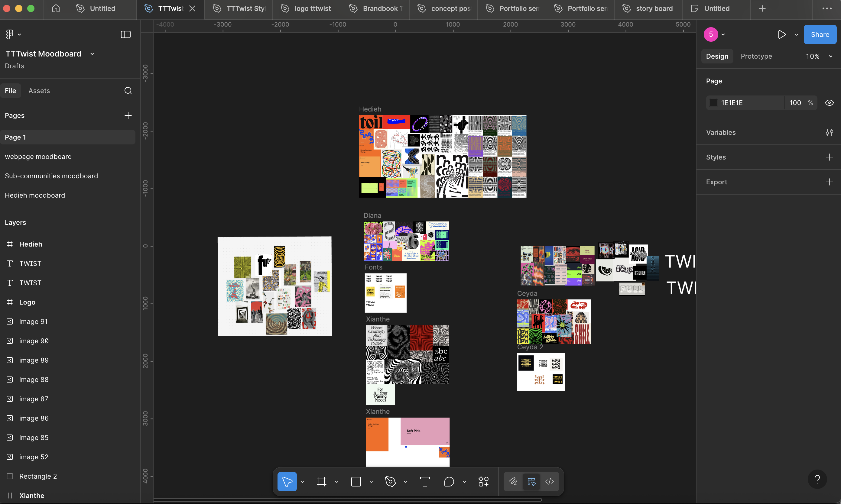Select the Frame tool in bottom toolbar
Viewport: 841px width, 504px height.
321,482
